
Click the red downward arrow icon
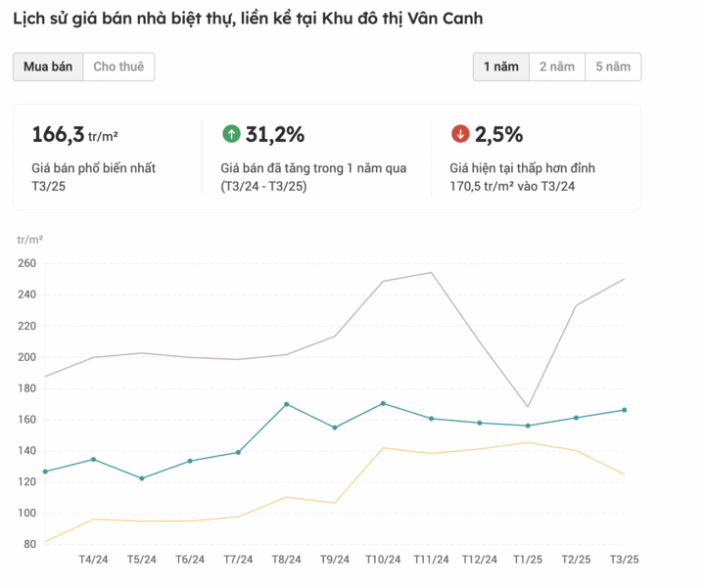point(460,134)
